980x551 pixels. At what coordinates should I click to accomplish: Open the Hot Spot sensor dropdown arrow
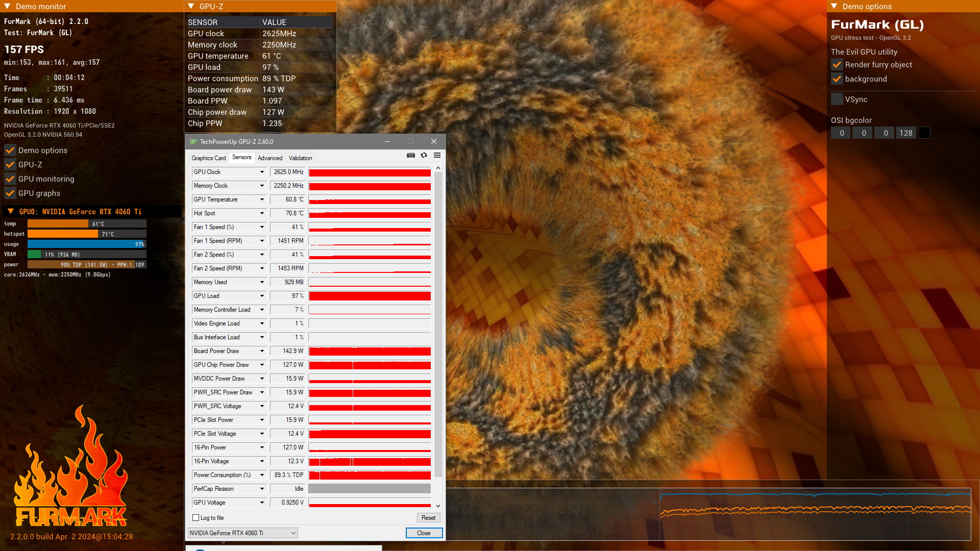point(262,213)
